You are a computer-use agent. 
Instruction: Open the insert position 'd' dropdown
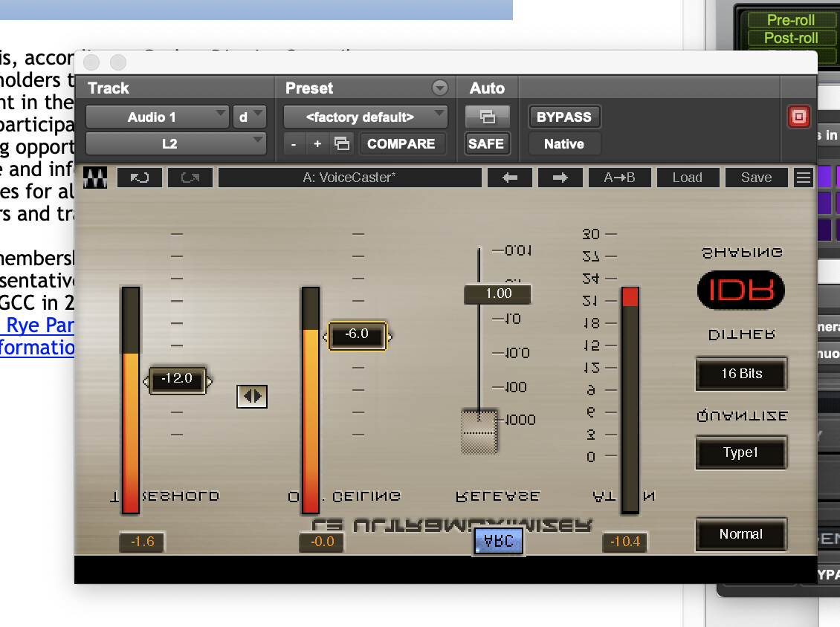click(249, 117)
